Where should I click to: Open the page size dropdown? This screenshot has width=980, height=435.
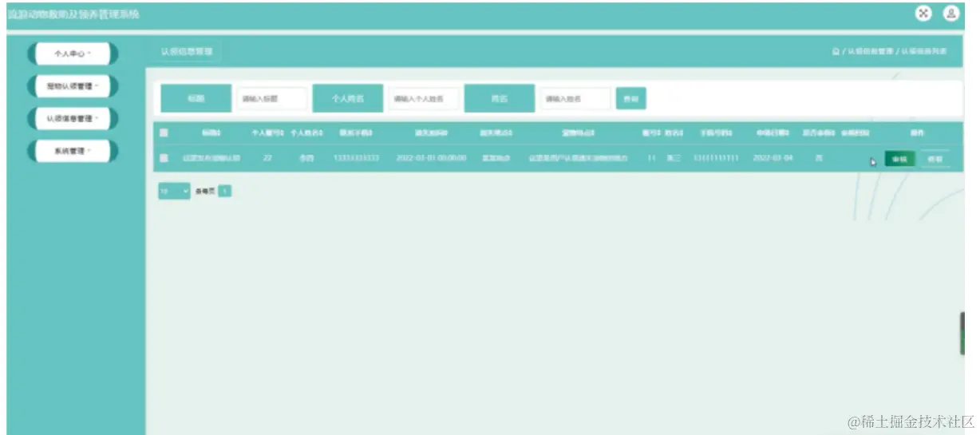(x=174, y=192)
